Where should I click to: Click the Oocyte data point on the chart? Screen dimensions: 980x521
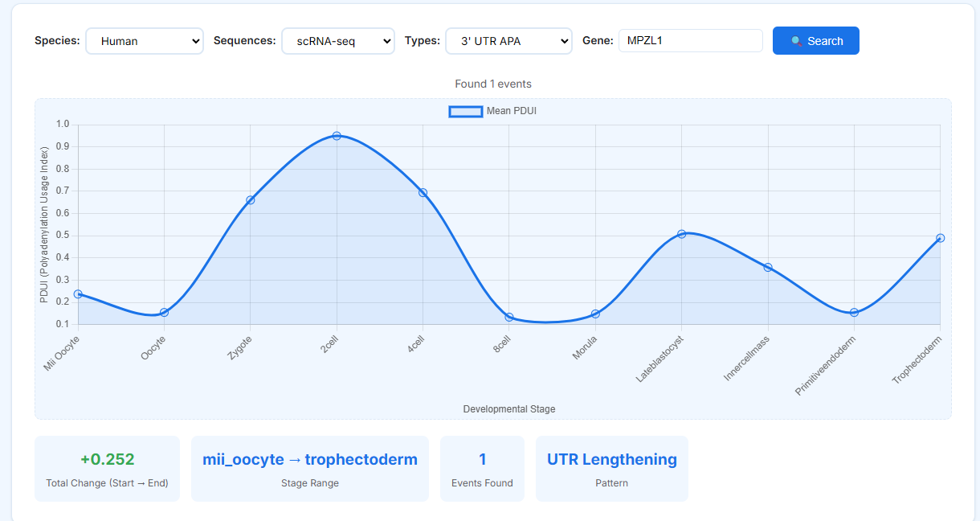click(164, 312)
